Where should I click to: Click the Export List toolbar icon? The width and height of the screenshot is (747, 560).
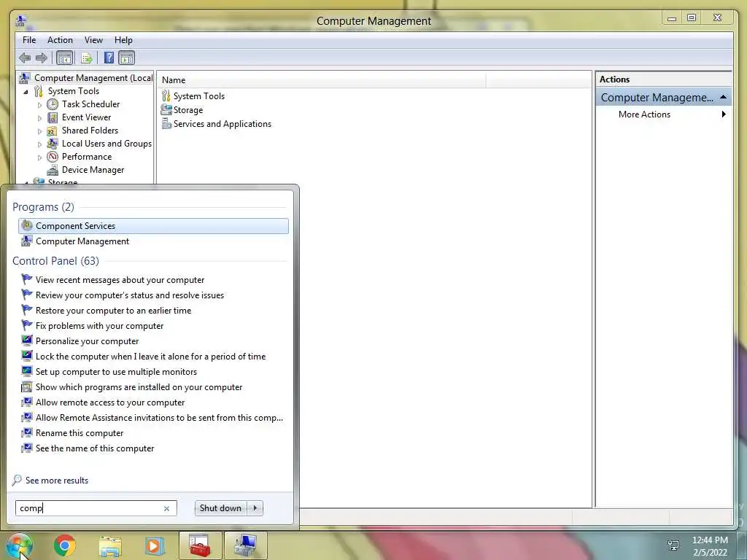(x=87, y=58)
